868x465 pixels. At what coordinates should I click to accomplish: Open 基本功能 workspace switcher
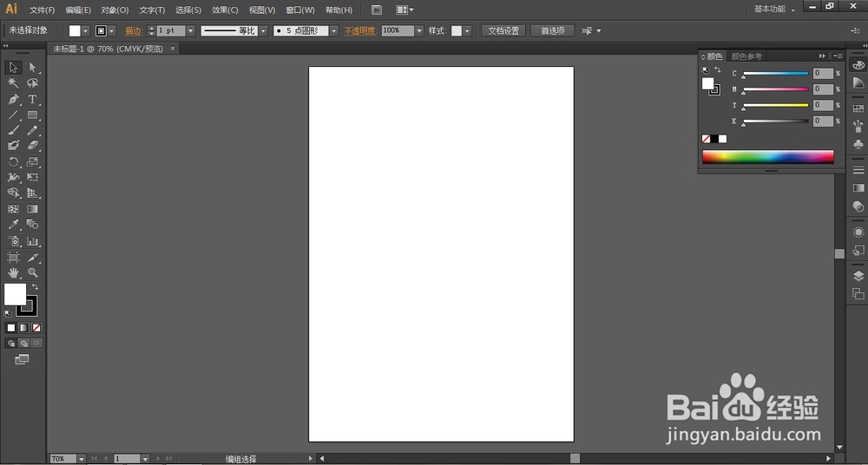point(775,10)
